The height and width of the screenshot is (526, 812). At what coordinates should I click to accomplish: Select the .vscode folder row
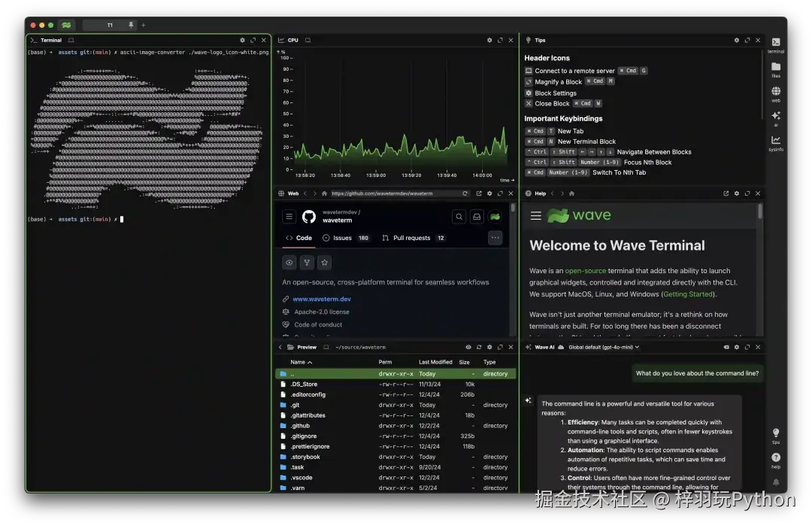tap(395, 477)
